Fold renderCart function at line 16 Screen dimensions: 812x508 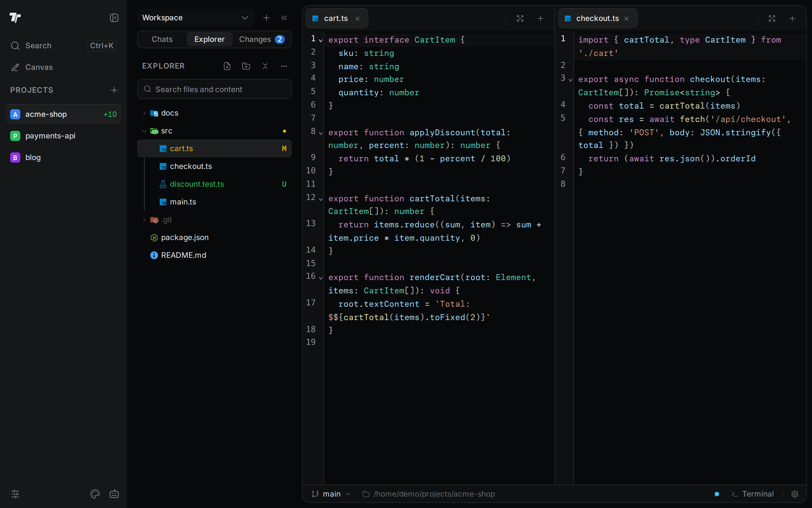tap(321, 278)
